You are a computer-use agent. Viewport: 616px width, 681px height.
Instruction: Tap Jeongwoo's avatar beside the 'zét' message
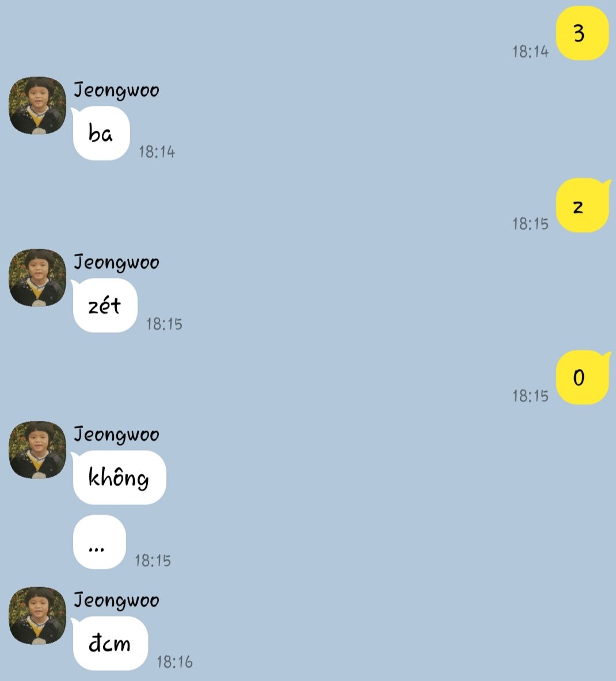click(37, 277)
